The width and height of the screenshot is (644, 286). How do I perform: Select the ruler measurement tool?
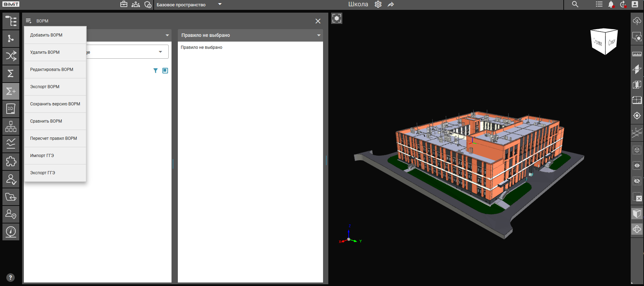coord(637,54)
